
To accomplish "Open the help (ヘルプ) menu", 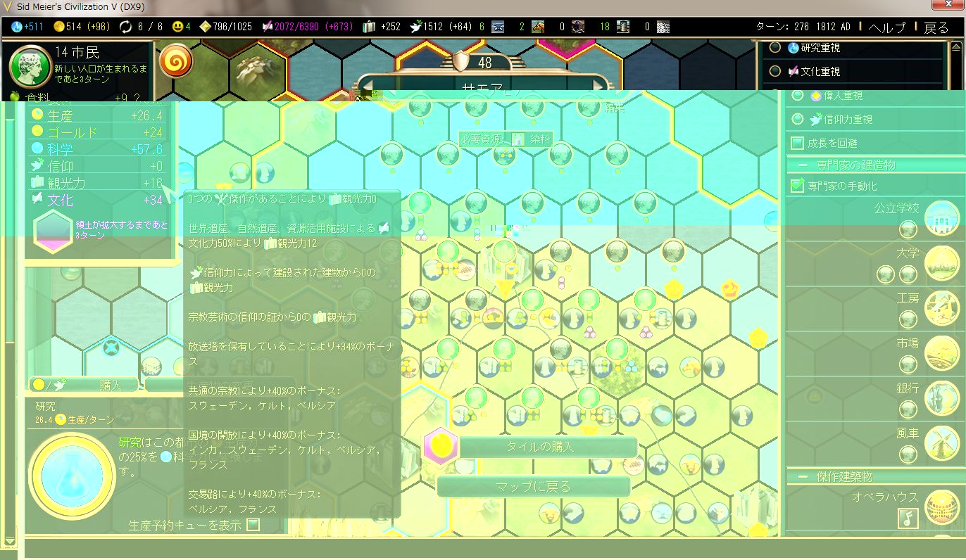I will [x=886, y=27].
